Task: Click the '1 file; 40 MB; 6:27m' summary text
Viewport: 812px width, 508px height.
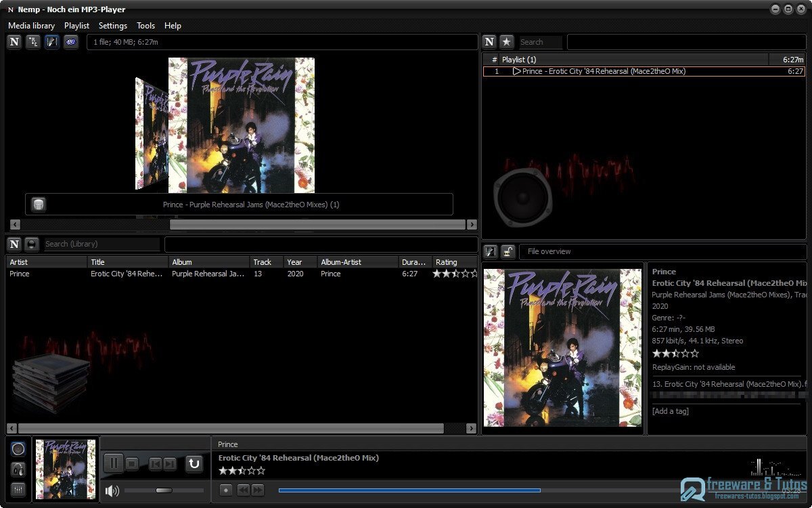Action: [126, 42]
